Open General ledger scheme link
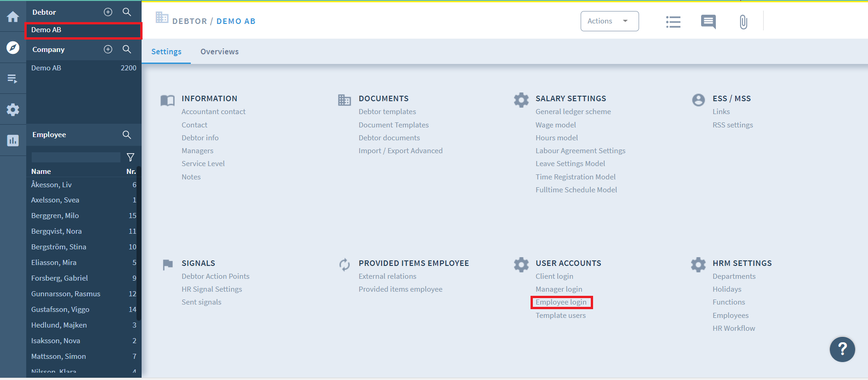The height and width of the screenshot is (380, 868). [x=573, y=112]
